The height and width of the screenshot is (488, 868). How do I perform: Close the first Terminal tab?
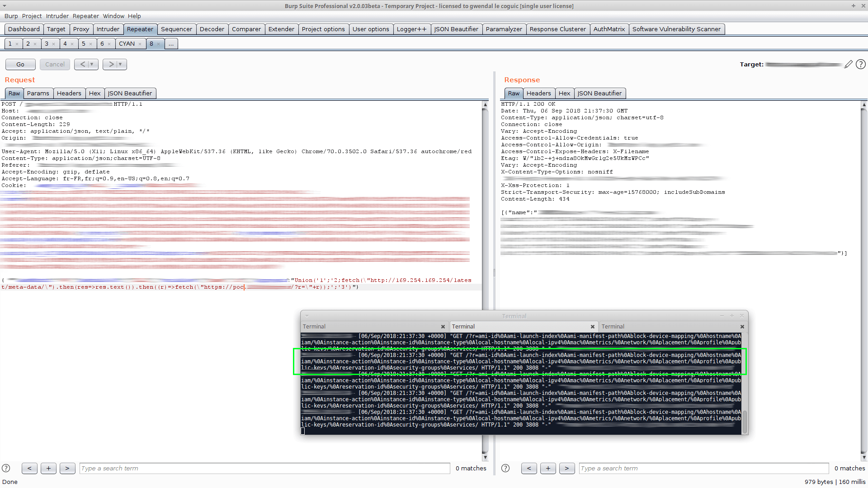443,327
